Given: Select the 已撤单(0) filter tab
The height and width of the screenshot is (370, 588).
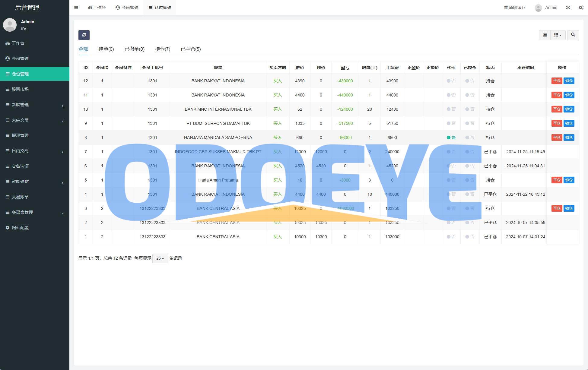Looking at the screenshot, I should click(135, 49).
